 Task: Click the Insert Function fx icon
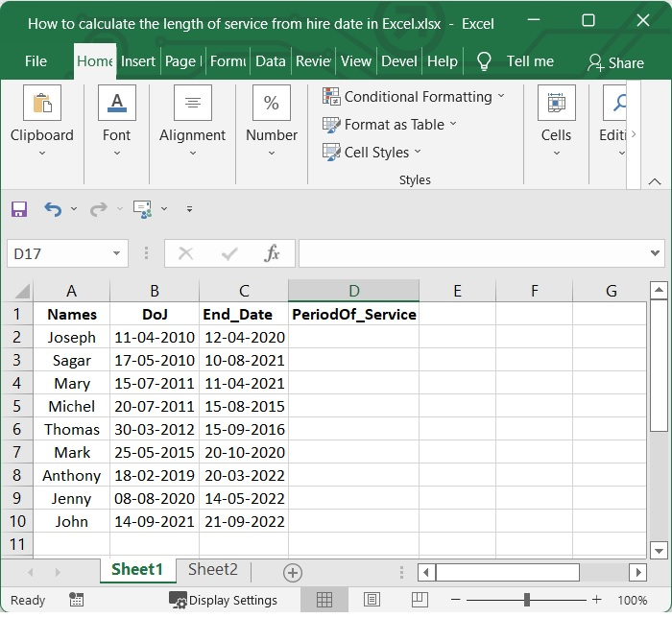tap(272, 253)
